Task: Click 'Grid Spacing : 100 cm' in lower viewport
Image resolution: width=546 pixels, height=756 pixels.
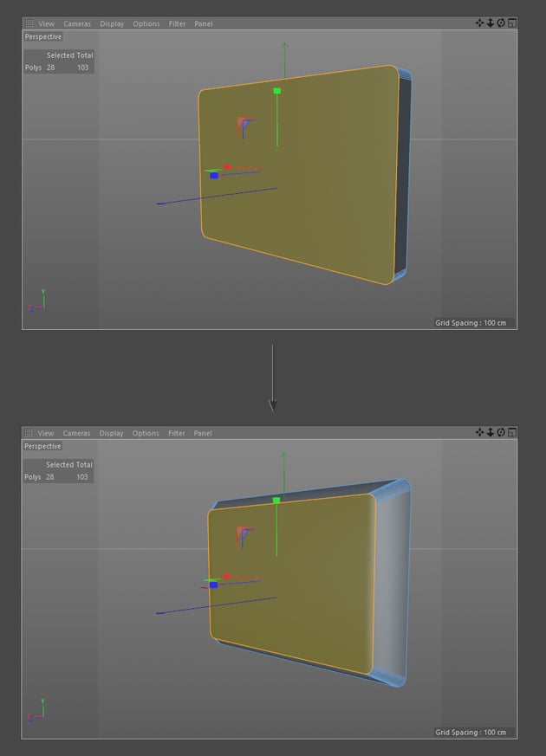Action: pos(471,733)
